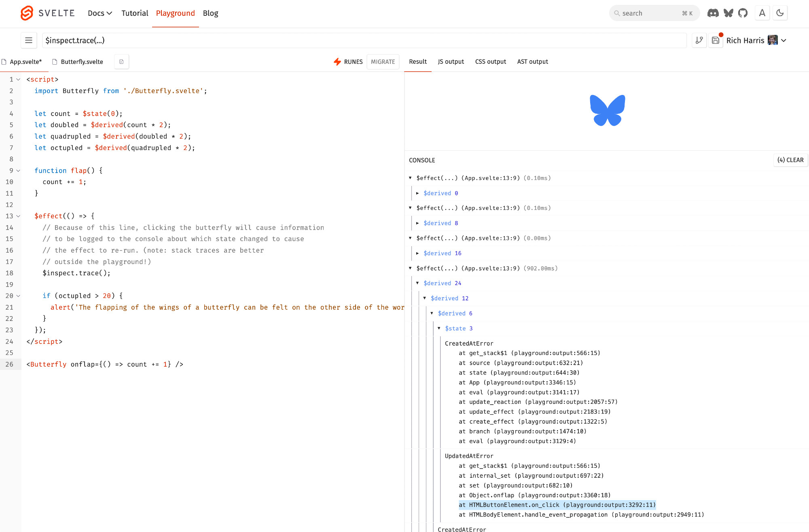Switch to the AST output tab
Image resolution: width=809 pixels, height=532 pixels.
pyautogui.click(x=532, y=62)
